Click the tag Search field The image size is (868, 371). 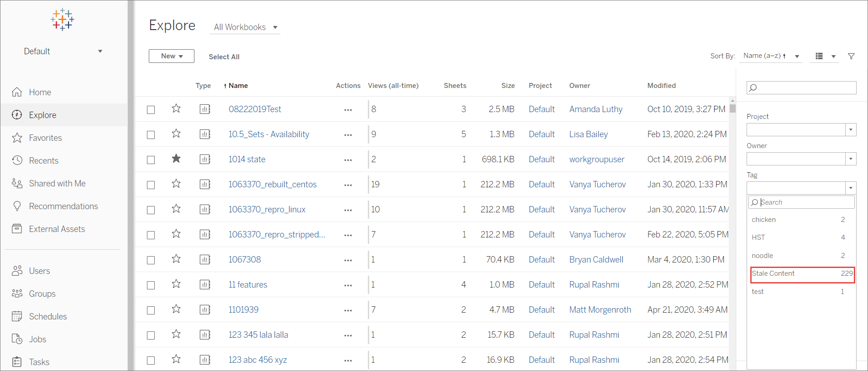(801, 202)
